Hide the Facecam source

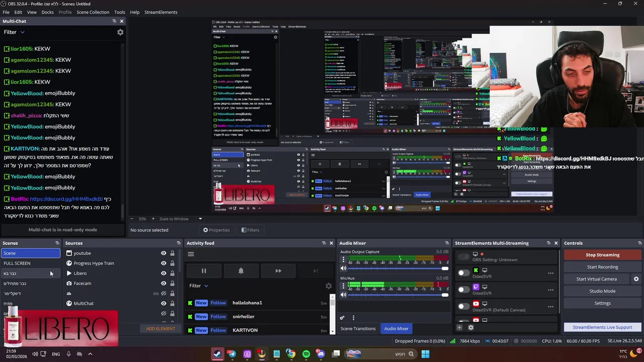click(164, 284)
